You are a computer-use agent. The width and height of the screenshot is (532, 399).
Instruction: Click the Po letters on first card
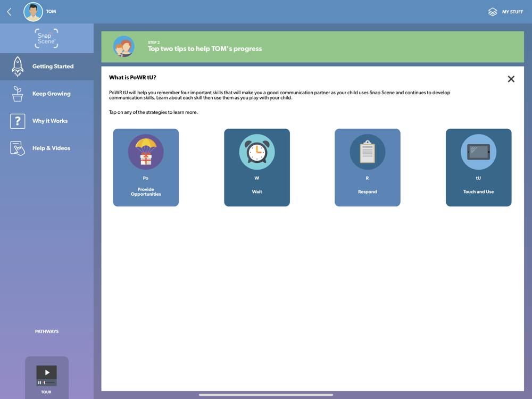[146, 178]
